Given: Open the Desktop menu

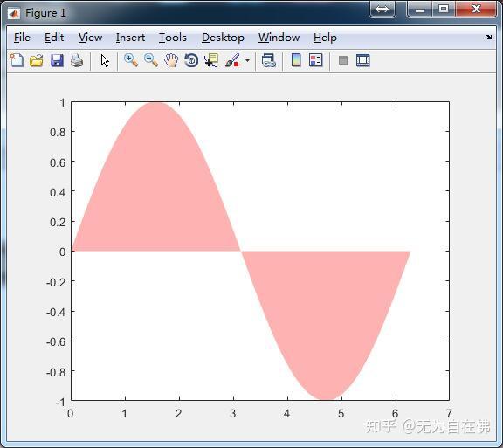Looking at the screenshot, I should (x=223, y=38).
